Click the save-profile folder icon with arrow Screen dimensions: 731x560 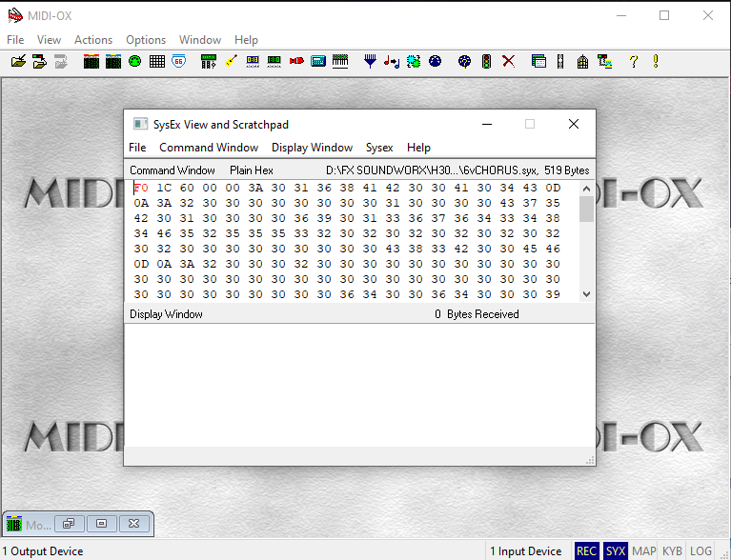click(40, 61)
